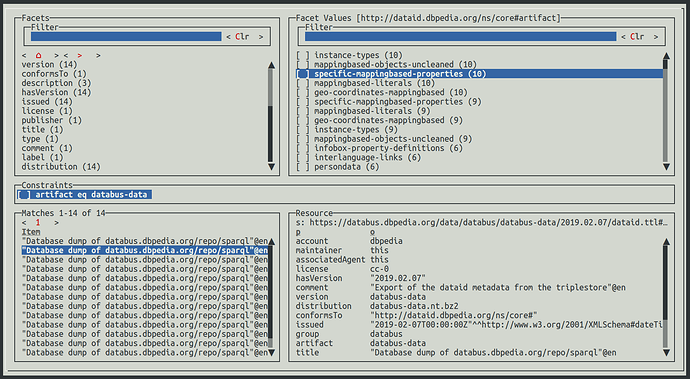Click the license cc-0 resource row
This screenshot has height=379, width=690.
tap(479, 269)
